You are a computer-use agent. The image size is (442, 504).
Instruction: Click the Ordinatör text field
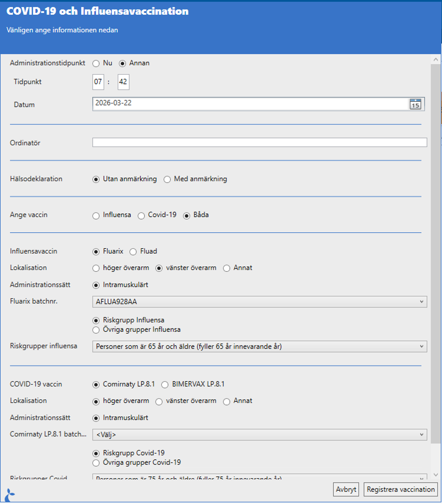click(259, 143)
